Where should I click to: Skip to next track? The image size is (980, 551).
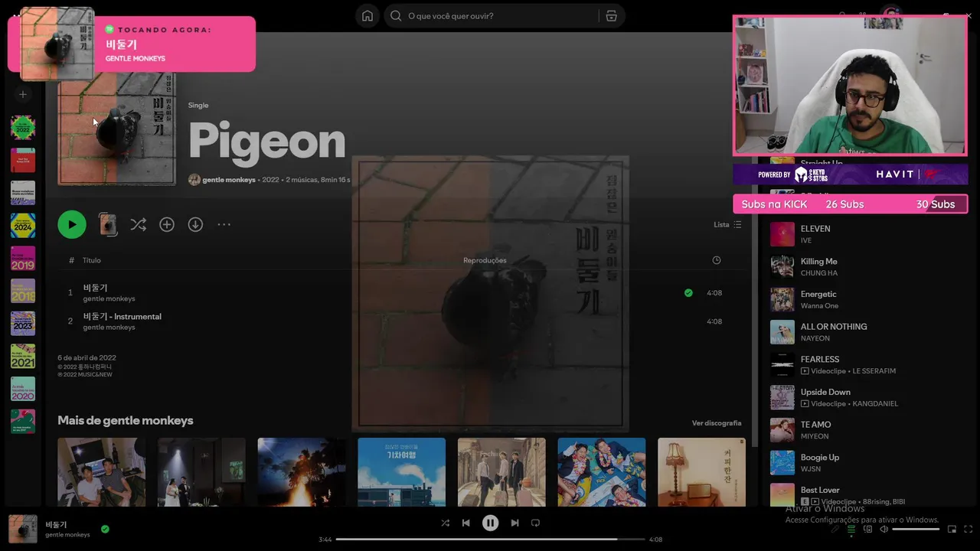(514, 523)
